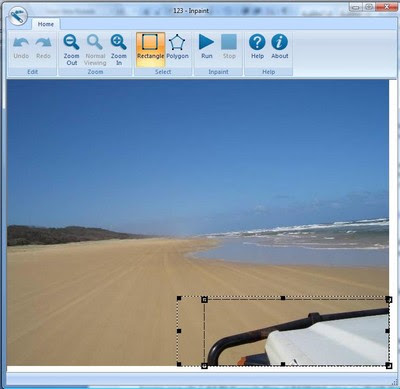Open the About info icon
Screen dimensions: 400x389
[x=280, y=42]
